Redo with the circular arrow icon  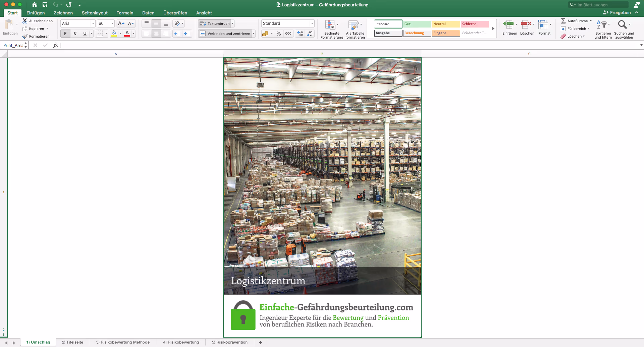point(69,5)
